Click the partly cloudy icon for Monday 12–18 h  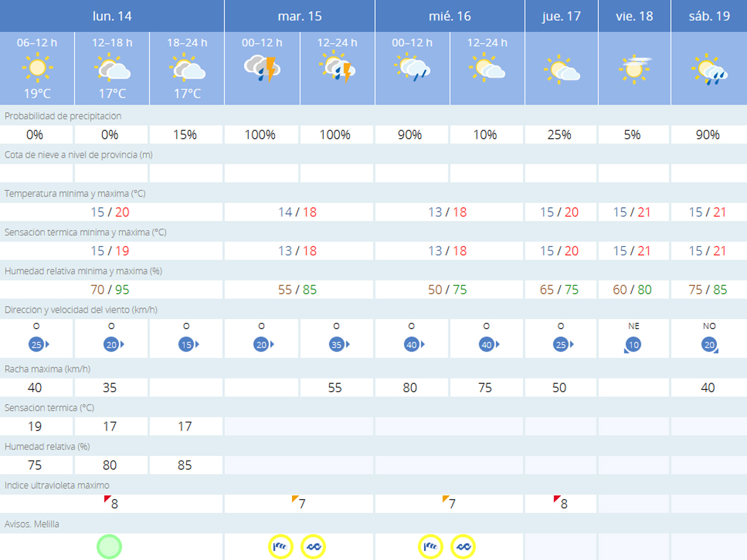[x=112, y=68]
